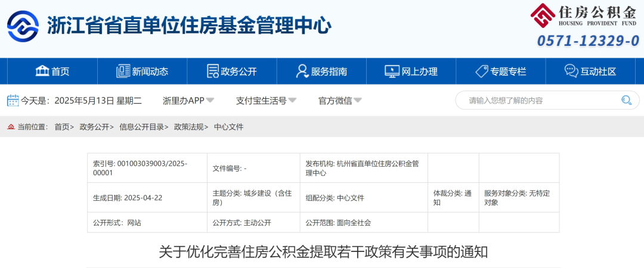The image size is (644, 268).
Task: Click the 服务对象分类 无特定对象 cell
Action: [x=519, y=197]
